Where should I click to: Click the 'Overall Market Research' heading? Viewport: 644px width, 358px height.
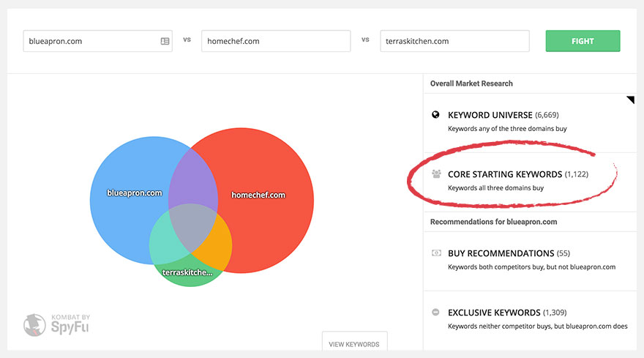[x=471, y=83]
